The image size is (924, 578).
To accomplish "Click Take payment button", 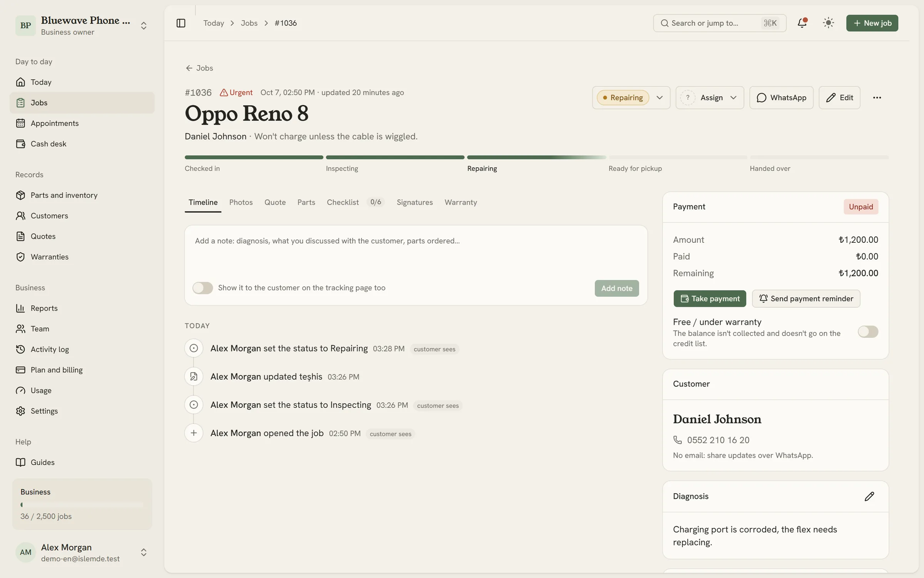I will coord(710,299).
